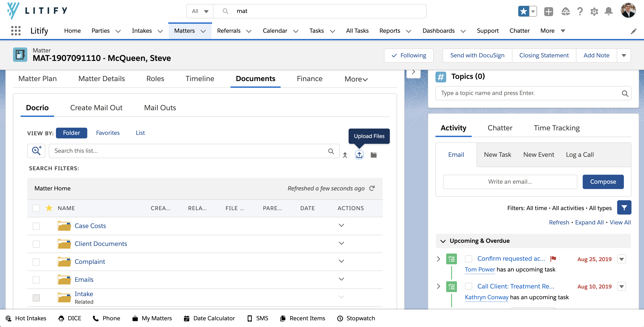Image resolution: width=644 pixels, height=327 pixels.
Task: Open the Notifications bell icon
Action: [608, 11]
